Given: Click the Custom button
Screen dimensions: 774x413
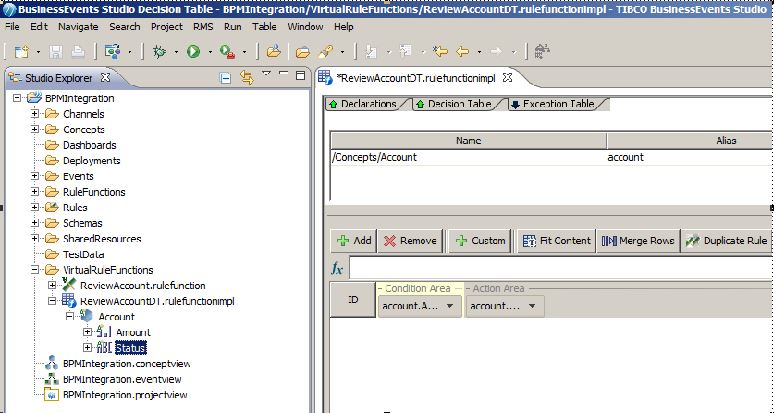Looking at the screenshot, I should 480,241.
